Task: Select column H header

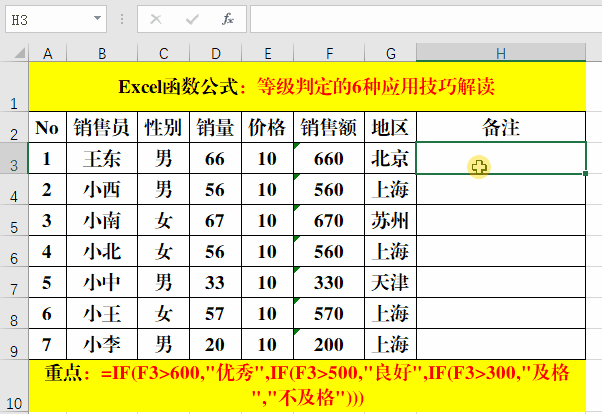Action: click(500, 53)
